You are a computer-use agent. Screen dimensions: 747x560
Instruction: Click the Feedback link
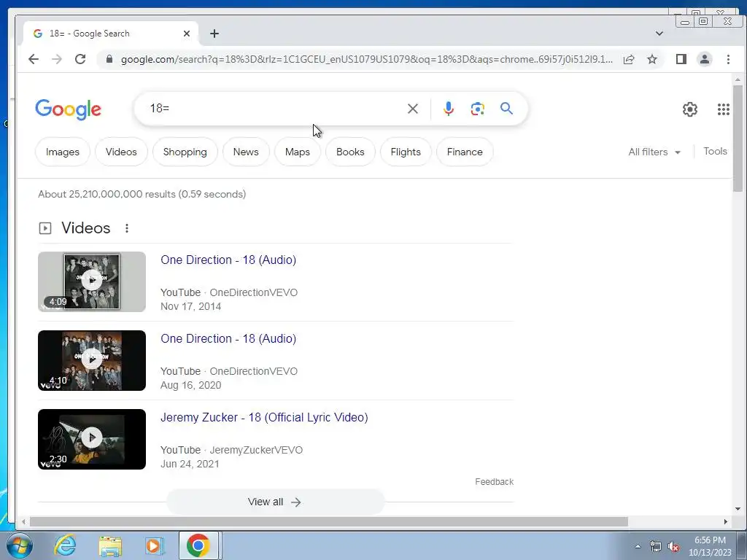tap(494, 482)
